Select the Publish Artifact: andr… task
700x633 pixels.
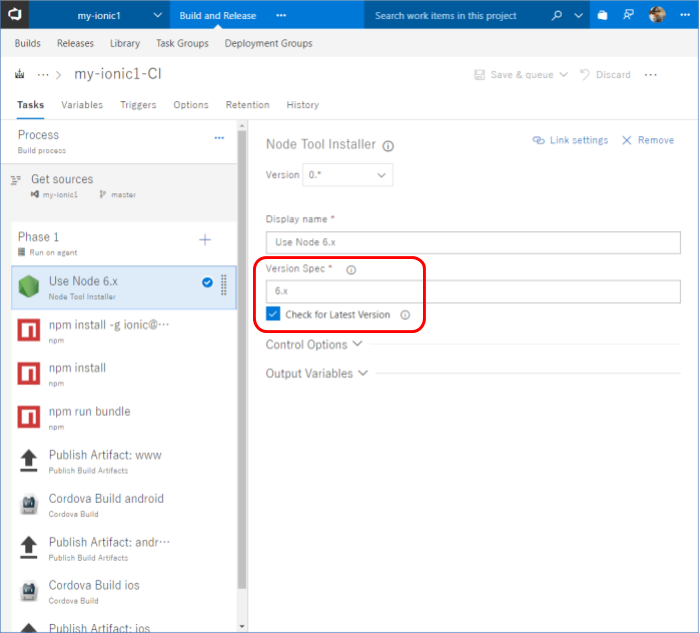(124, 549)
